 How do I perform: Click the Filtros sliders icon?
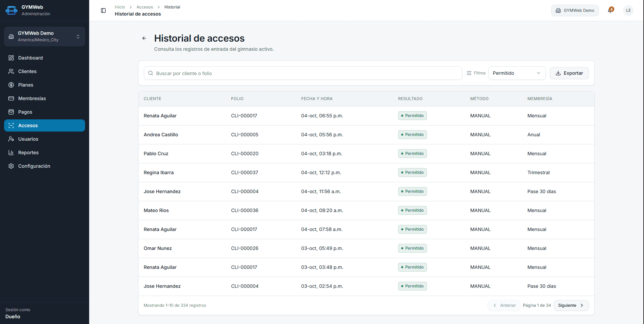point(469,73)
